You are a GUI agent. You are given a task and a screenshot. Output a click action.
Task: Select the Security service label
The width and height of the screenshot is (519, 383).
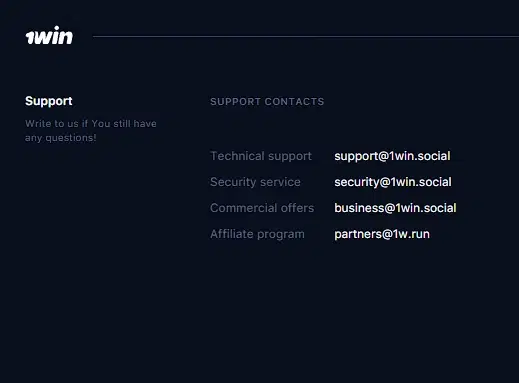(x=255, y=182)
